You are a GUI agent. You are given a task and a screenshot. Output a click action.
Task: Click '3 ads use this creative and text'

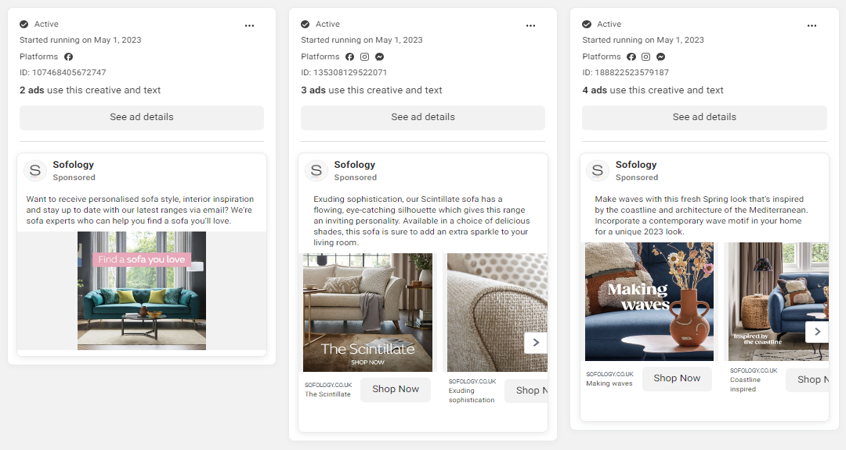point(371,90)
